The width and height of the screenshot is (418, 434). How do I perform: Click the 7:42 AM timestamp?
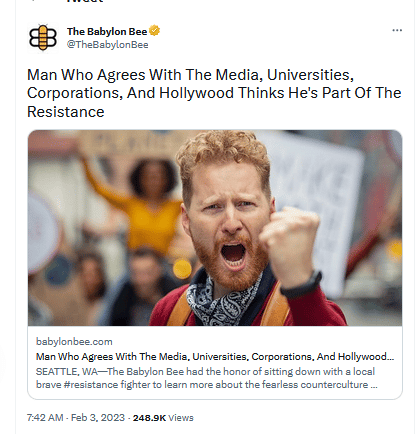click(45, 418)
